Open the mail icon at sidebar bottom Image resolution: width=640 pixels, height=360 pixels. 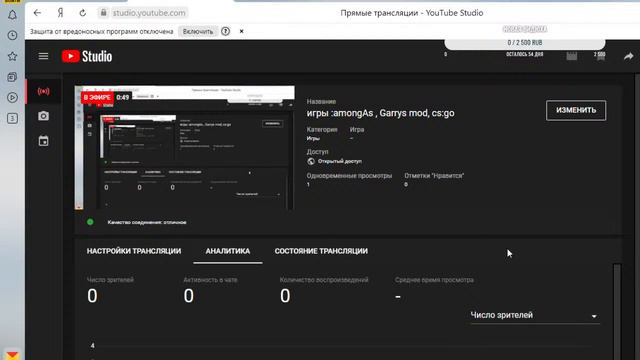click(12, 355)
